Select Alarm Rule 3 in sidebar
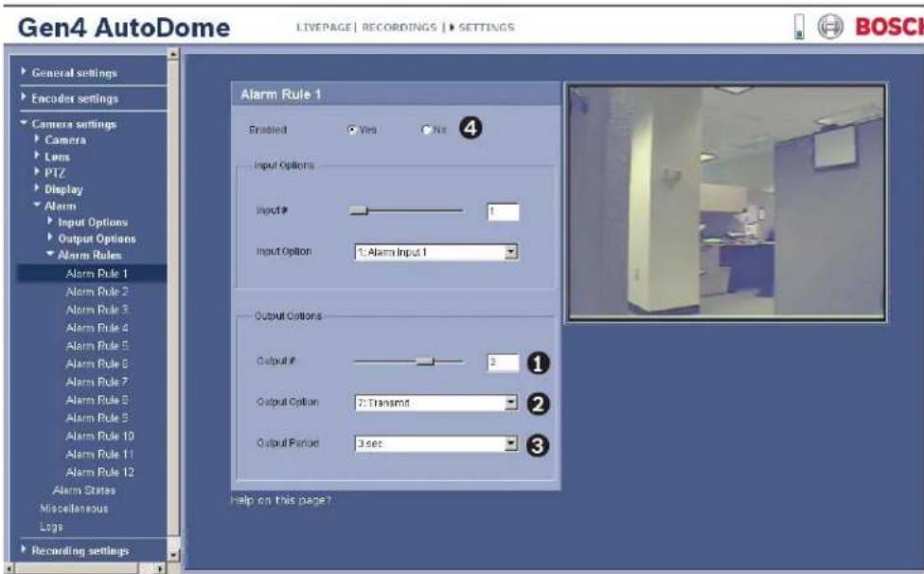The width and height of the screenshot is (924, 574). click(x=97, y=310)
